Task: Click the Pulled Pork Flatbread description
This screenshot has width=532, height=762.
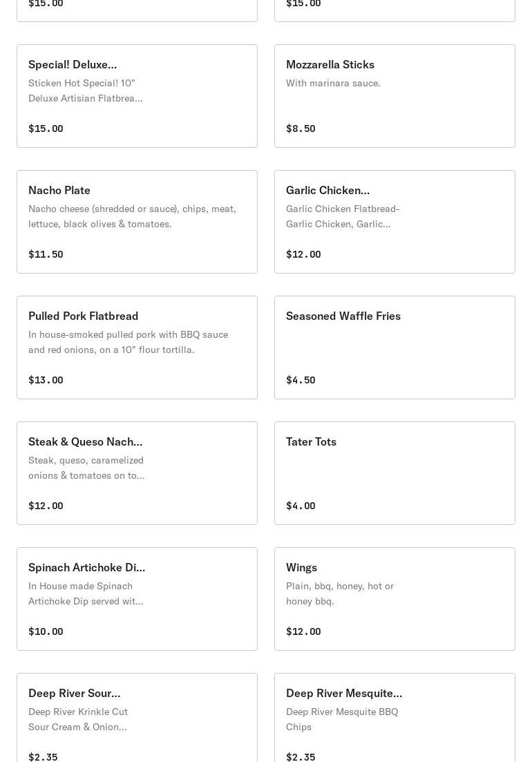Action: 128,342
